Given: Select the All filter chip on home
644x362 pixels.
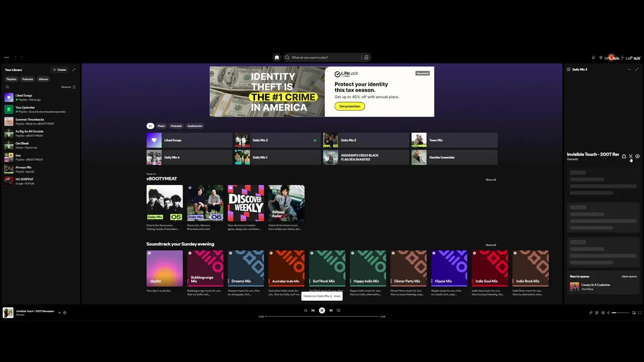Looking at the screenshot, I should (x=150, y=126).
